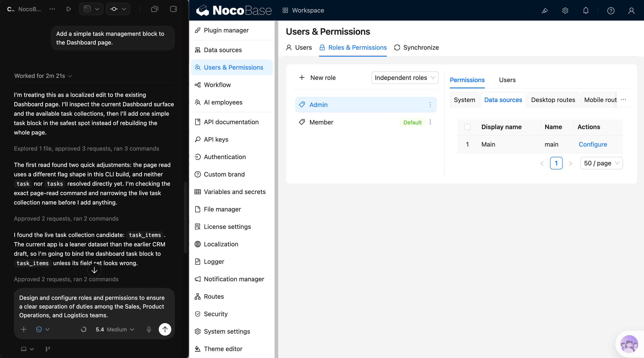The height and width of the screenshot is (358, 644).
Task: Open the Theme editor
Action: point(223,349)
